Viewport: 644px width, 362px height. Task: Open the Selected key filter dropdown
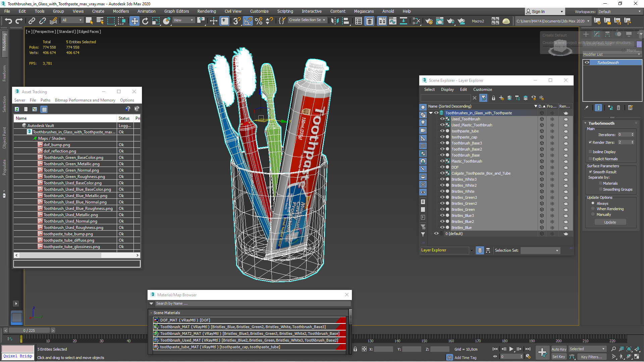tap(587, 349)
